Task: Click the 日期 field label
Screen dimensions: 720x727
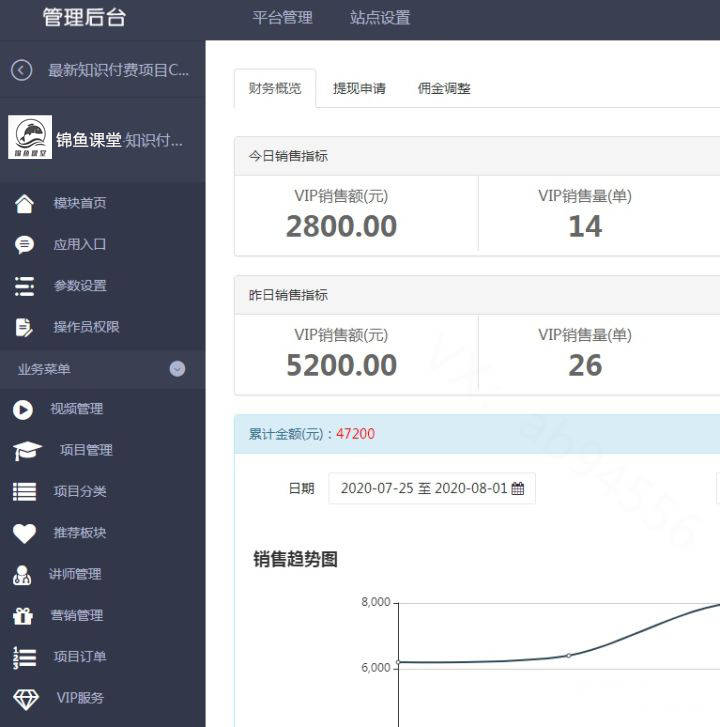Action: [x=301, y=488]
